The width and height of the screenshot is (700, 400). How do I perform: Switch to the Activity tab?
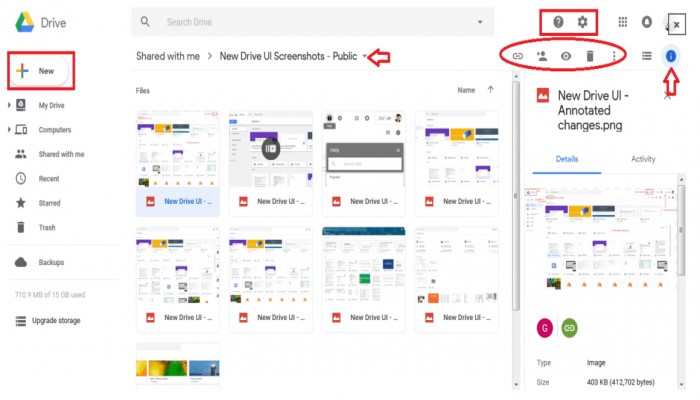pyautogui.click(x=643, y=159)
